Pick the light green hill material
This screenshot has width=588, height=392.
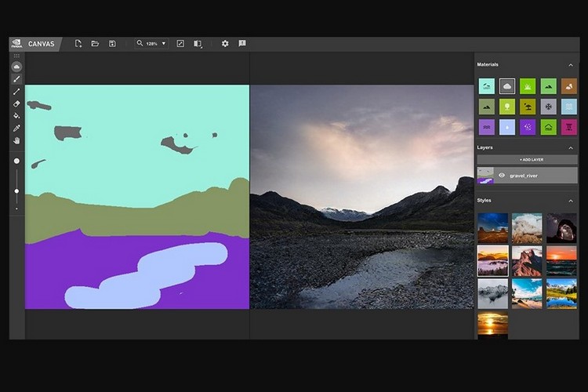(548, 86)
